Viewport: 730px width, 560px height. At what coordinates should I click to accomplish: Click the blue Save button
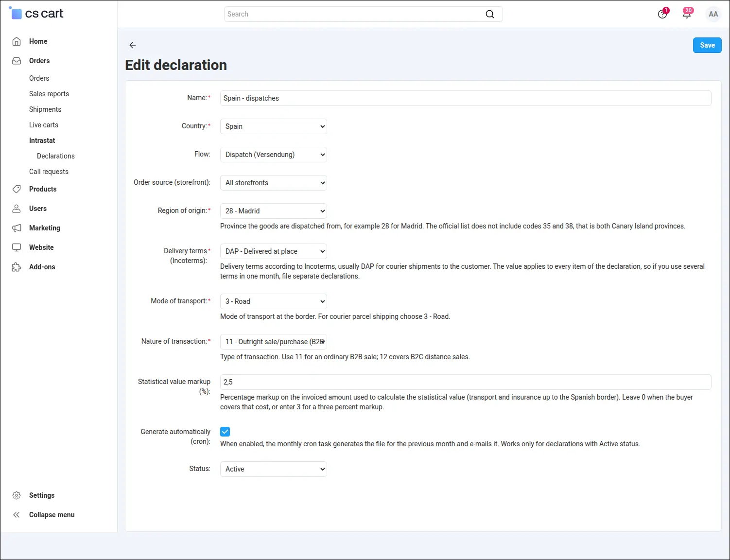[x=707, y=45]
